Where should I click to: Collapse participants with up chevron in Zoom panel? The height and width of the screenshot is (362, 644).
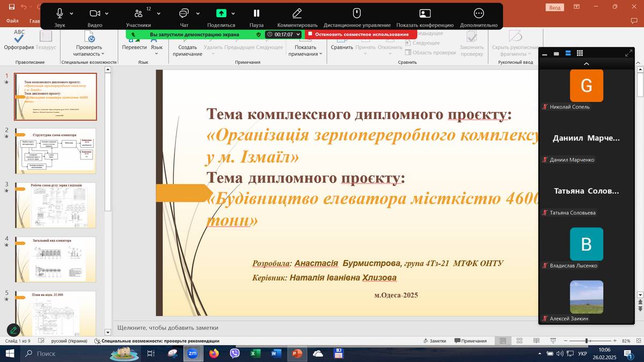[586, 63]
